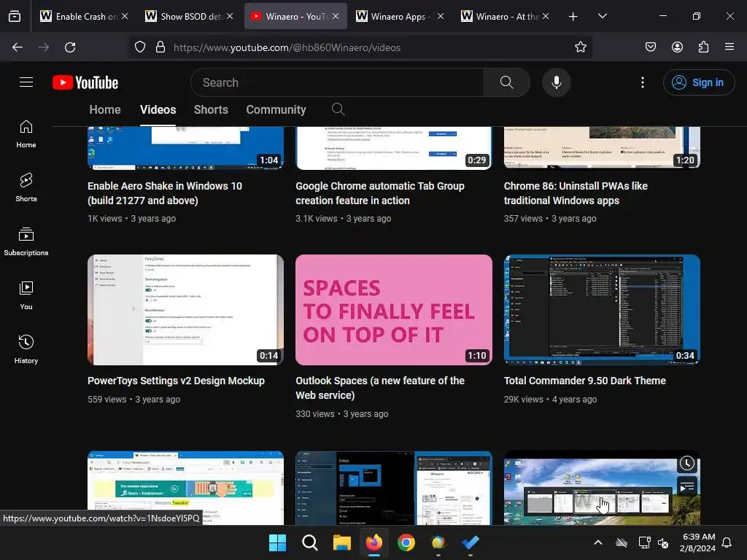This screenshot has width=747, height=560.
Task: Play Total Commander 9.50 Dark Theme thumbnail
Action: click(602, 309)
